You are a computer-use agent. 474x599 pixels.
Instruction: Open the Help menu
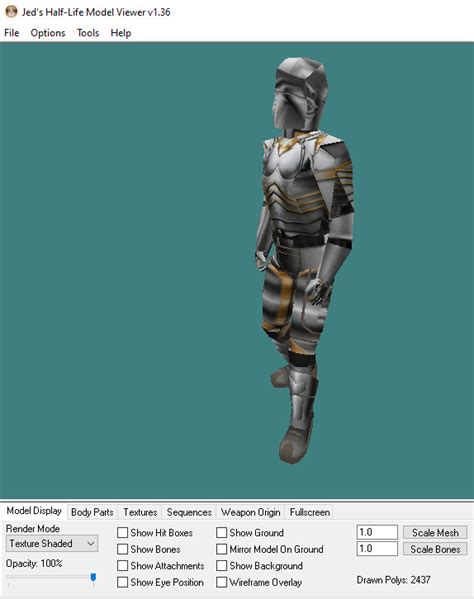tap(121, 33)
